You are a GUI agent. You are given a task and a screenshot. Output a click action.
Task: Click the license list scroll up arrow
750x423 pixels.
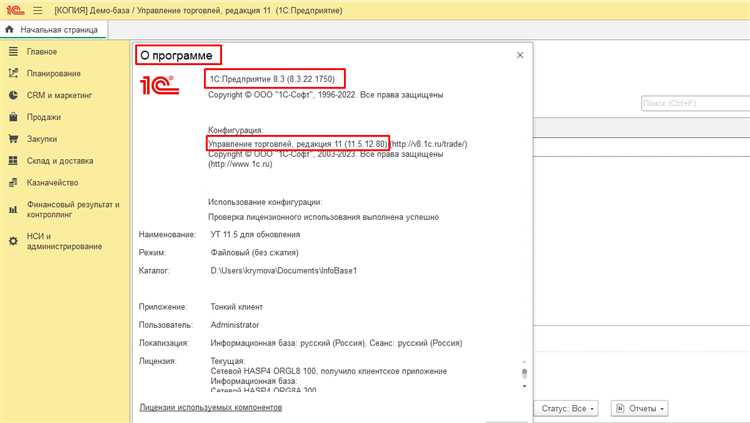click(524, 362)
